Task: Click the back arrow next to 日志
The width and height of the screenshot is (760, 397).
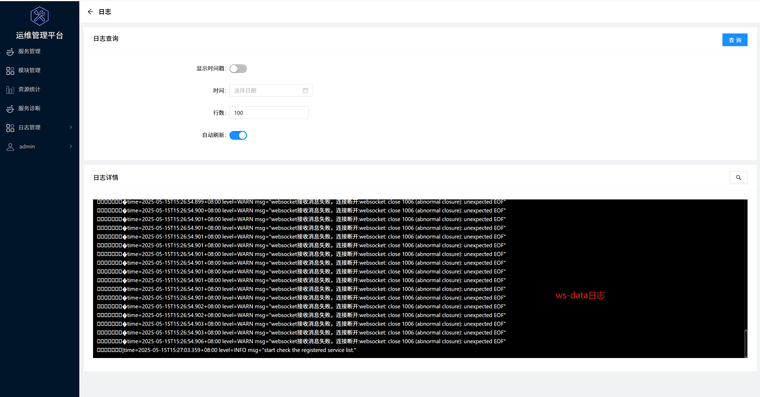Action: [90, 12]
